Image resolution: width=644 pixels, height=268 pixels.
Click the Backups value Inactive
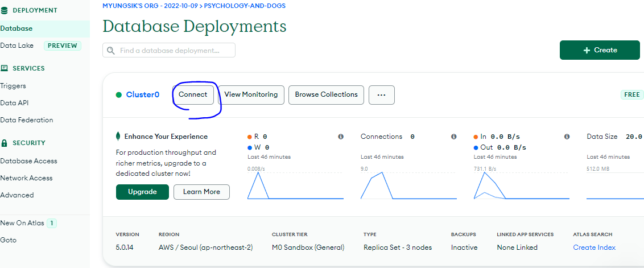click(464, 248)
